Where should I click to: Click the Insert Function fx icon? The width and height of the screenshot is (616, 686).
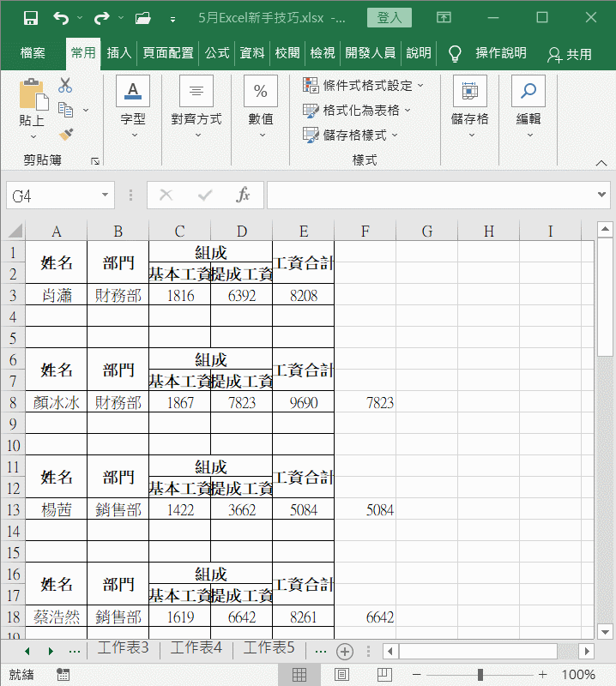(244, 196)
